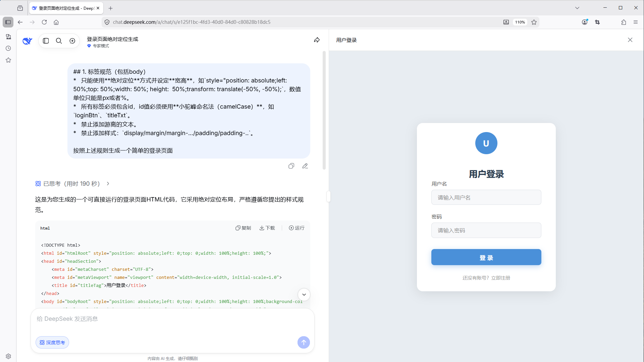Screen dimensions: 644x362
Task: Reload the current page
Action: click(44, 22)
